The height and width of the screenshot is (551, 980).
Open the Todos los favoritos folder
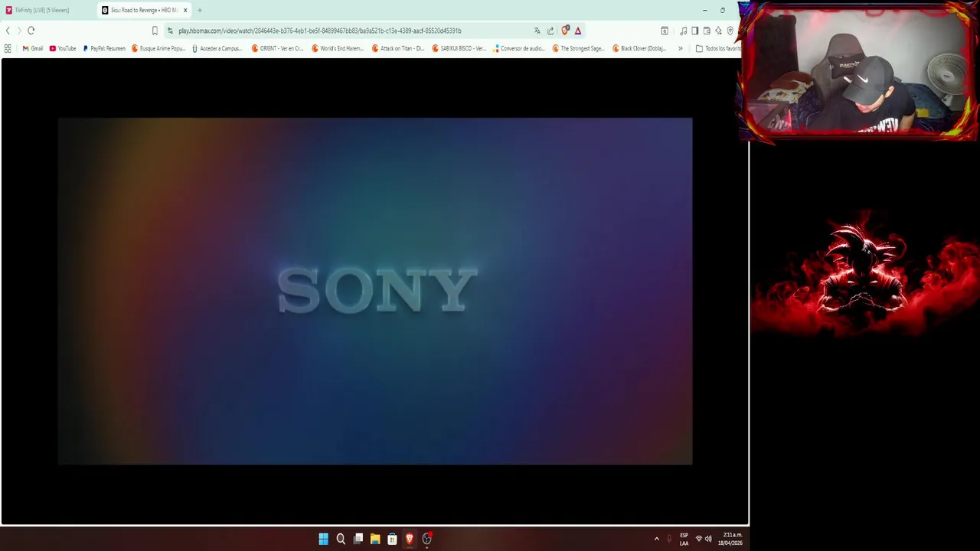click(718, 48)
